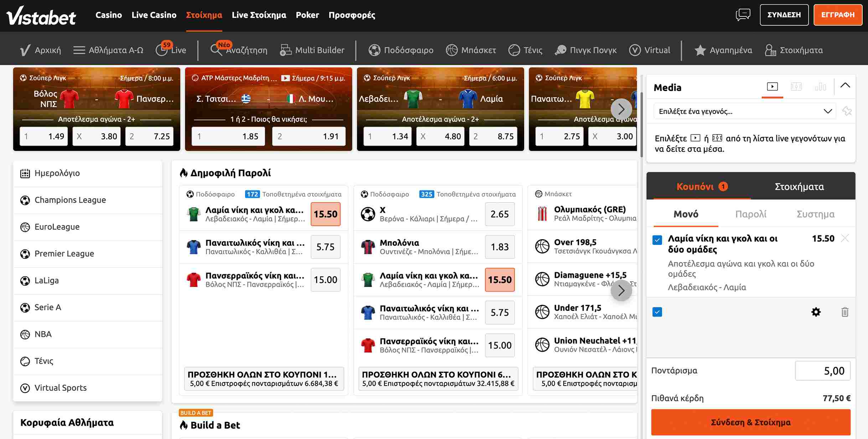Image resolution: width=868 pixels, height=439 pixels.
Task: Add all to slip in 172-bets parlay card
Action: pyautogui.click(x=264, y=379)
